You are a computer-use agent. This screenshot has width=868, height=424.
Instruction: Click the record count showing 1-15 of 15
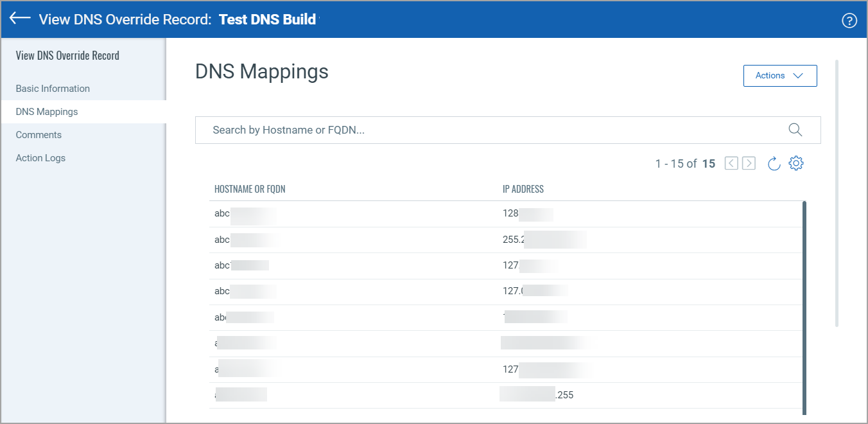pyautogui.click(x=686, y=163)
